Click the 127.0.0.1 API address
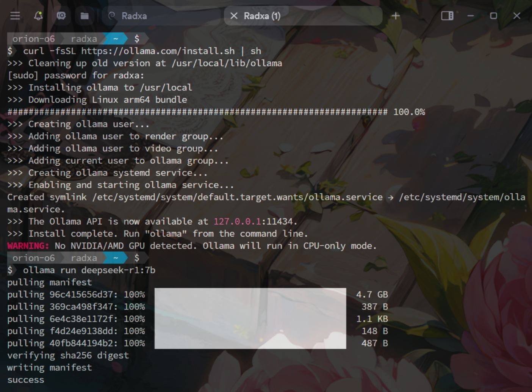 pyautogui.click(x=237, y=221)
